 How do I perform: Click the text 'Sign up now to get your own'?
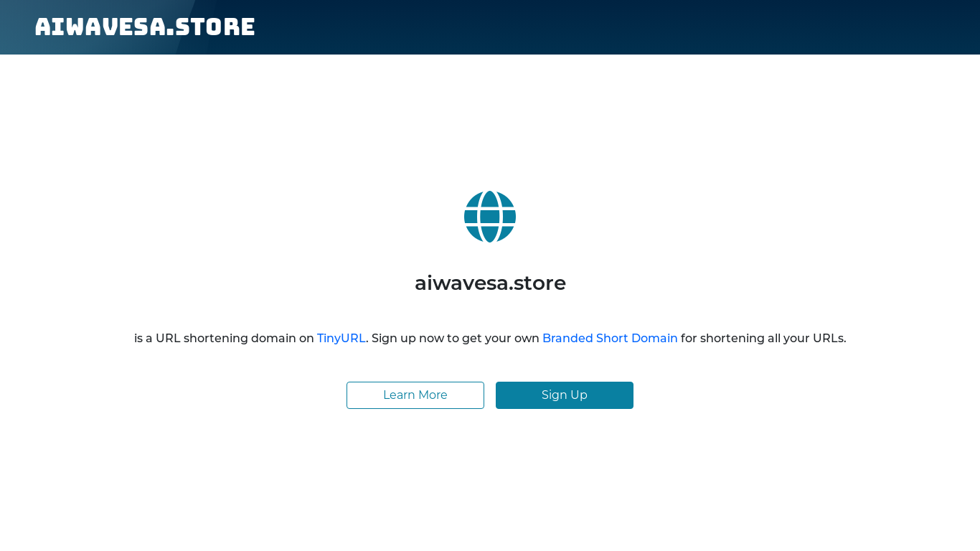[x=456, y=338]
